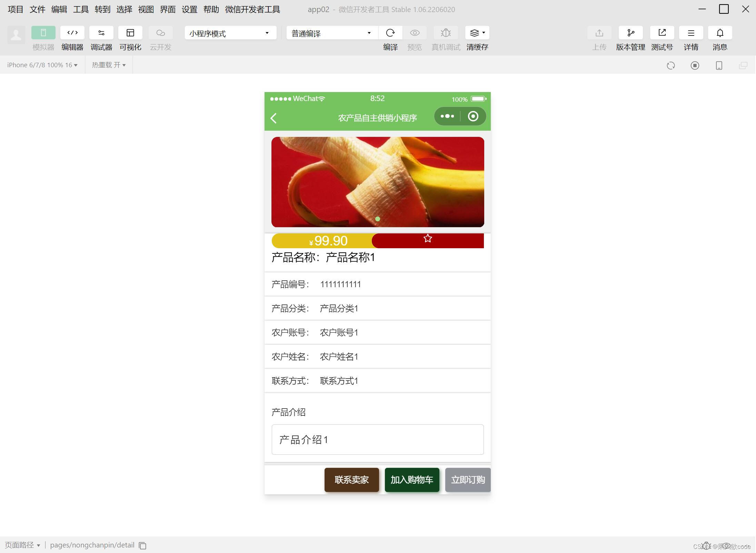Screen dimensions: 756x553
Task: Click the 编译 compile refresh icon
Action: [391, 33]
